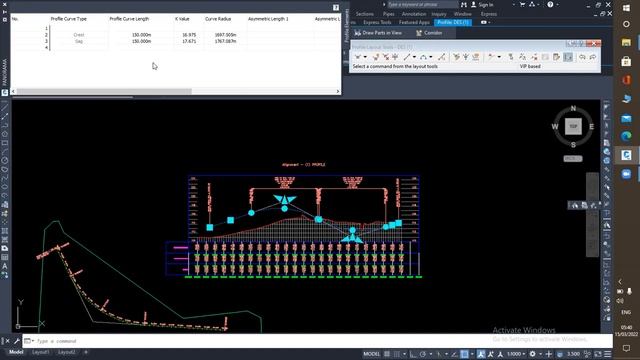640x360 pixels.
Task: Open the Help dropdown arrow
Action: 557,4
